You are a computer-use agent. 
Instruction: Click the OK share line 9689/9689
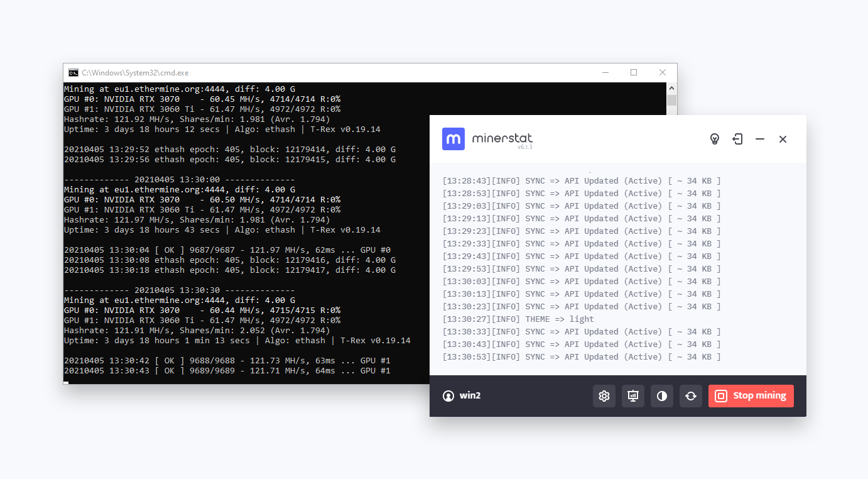(227, 371)
